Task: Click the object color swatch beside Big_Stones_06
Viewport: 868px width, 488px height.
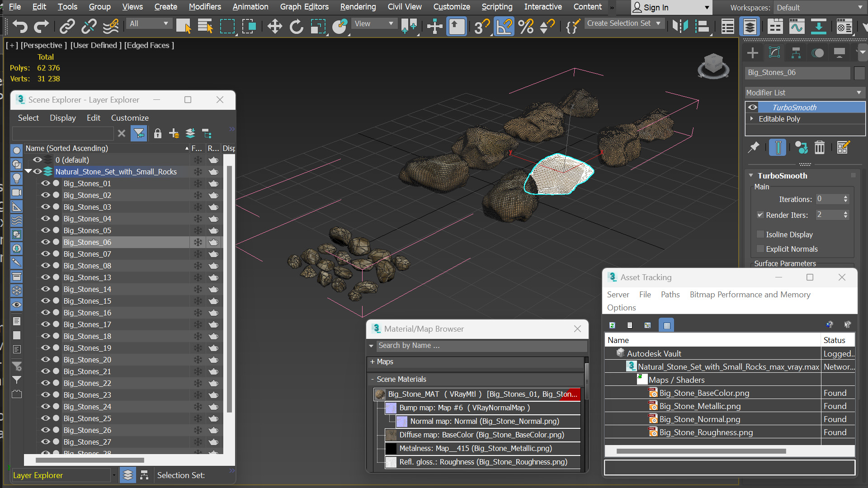Action: point(859,73)
